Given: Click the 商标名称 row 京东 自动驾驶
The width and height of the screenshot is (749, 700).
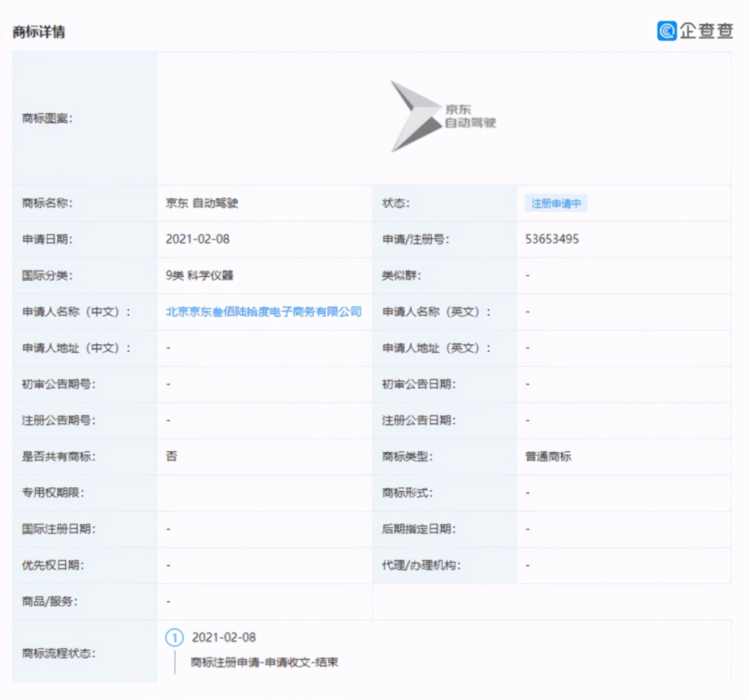Looking at the screenshot, I should pos(203,203).
